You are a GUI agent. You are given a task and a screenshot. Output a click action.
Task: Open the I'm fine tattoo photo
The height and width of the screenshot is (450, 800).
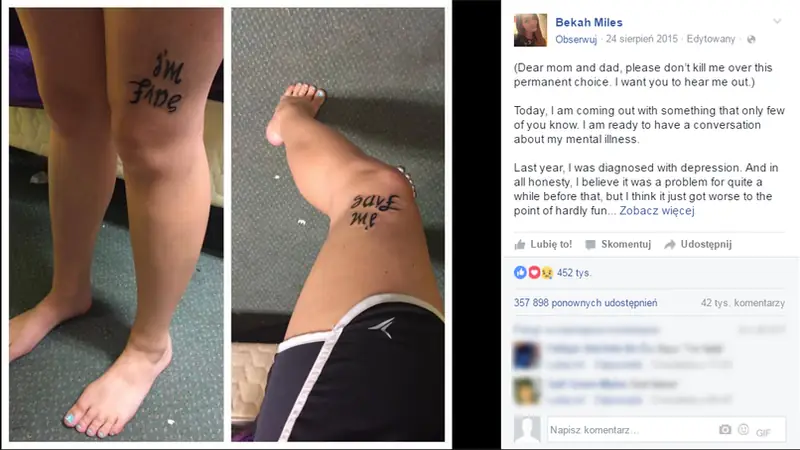(116, 224)
